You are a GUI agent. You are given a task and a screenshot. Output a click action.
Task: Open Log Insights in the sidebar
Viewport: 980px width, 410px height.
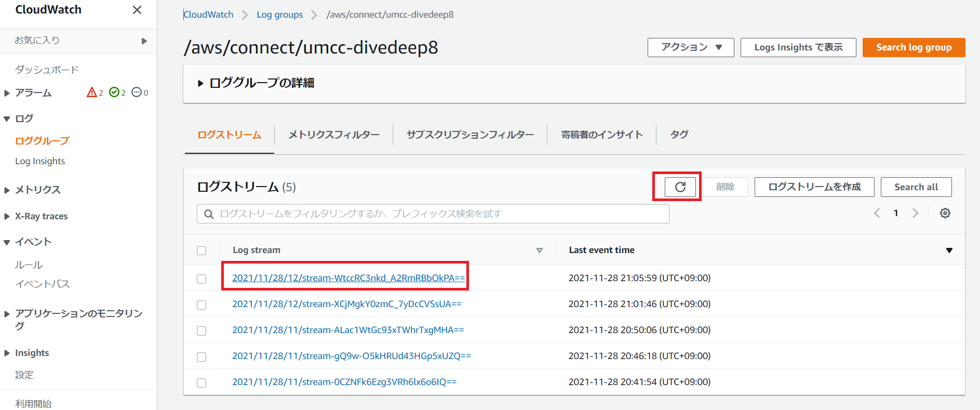40,161
